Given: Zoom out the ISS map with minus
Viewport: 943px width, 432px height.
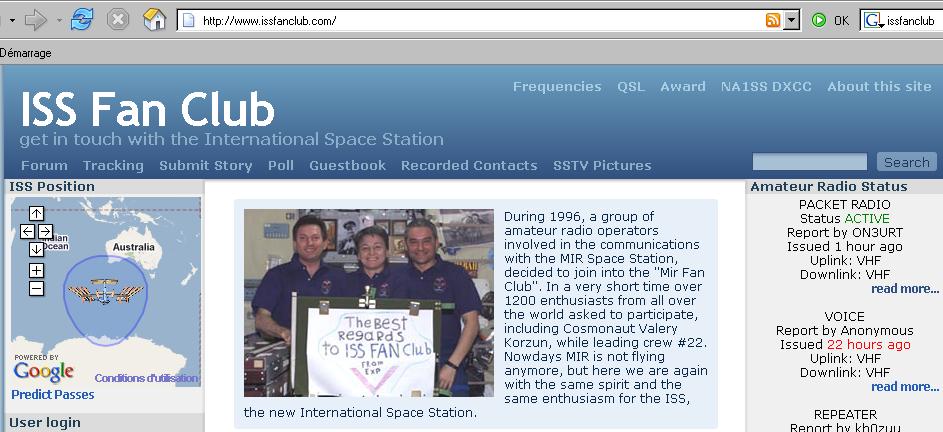Looking at the screenshot, I should [x=36, y=289].
